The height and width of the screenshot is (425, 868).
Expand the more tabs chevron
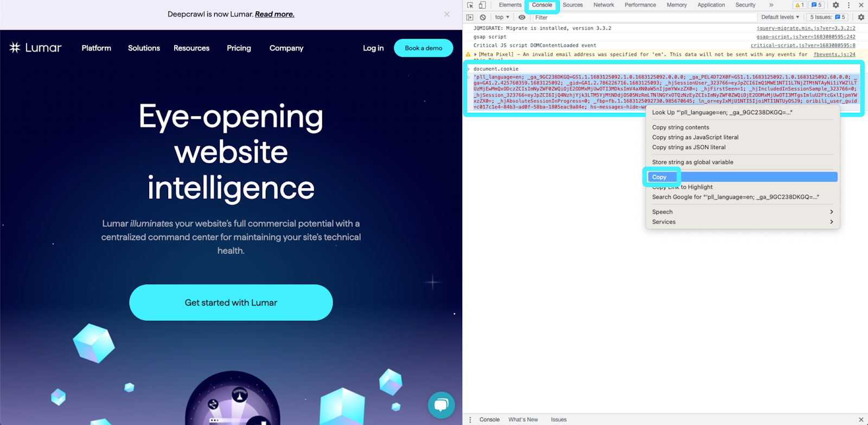coord(771,5)
